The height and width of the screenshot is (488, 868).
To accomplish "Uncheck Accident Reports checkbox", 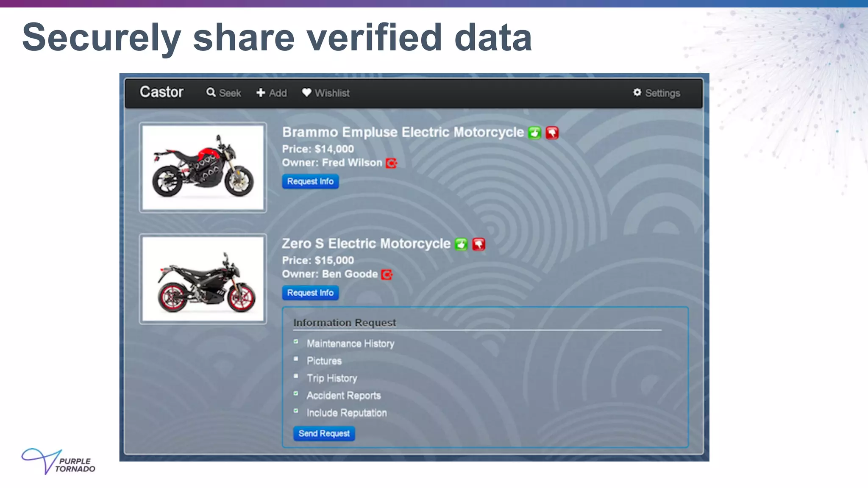I will click(x=296, y=394).
